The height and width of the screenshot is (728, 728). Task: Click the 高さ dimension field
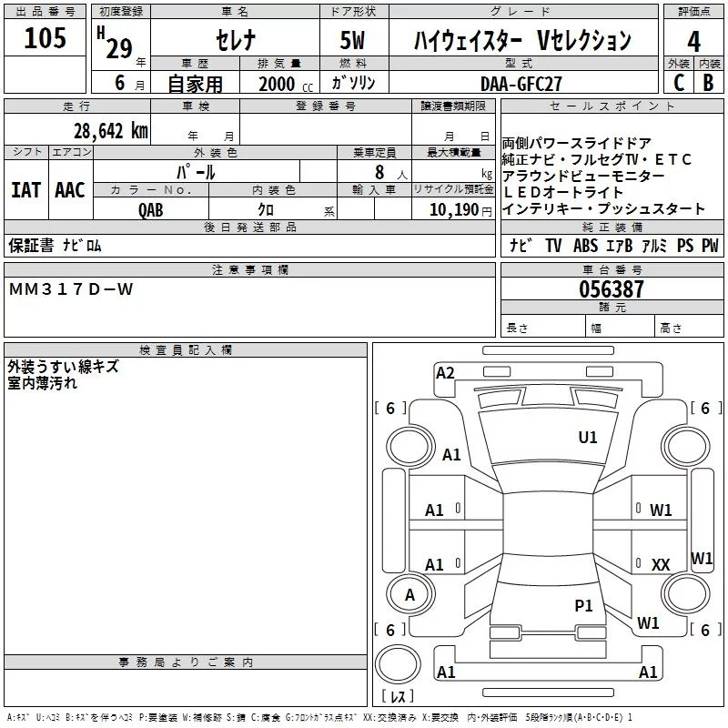[689, 326]
